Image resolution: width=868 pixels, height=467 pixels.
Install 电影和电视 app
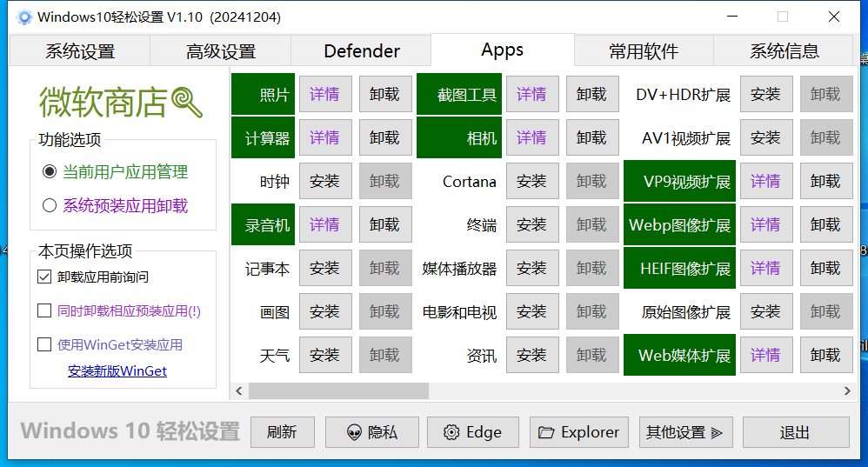532,311
